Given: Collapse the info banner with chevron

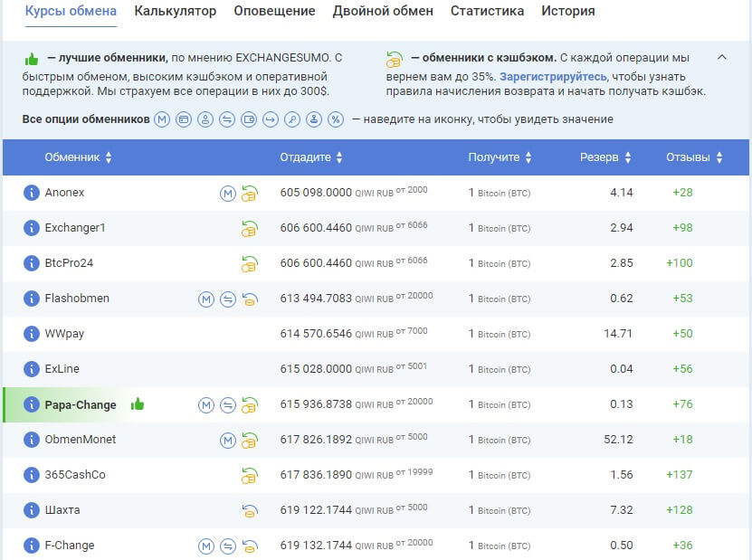Looking at the screenshot, I should click(x=722, y=57).
